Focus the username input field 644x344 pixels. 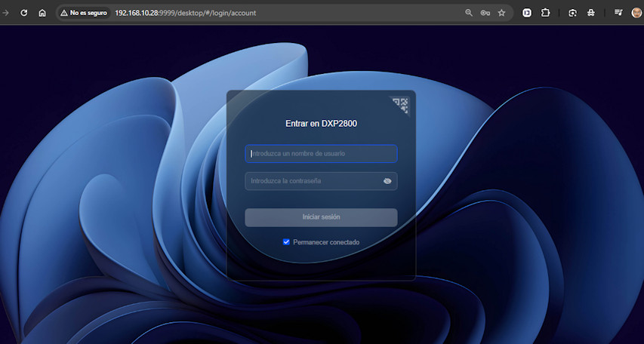[321, 154]
